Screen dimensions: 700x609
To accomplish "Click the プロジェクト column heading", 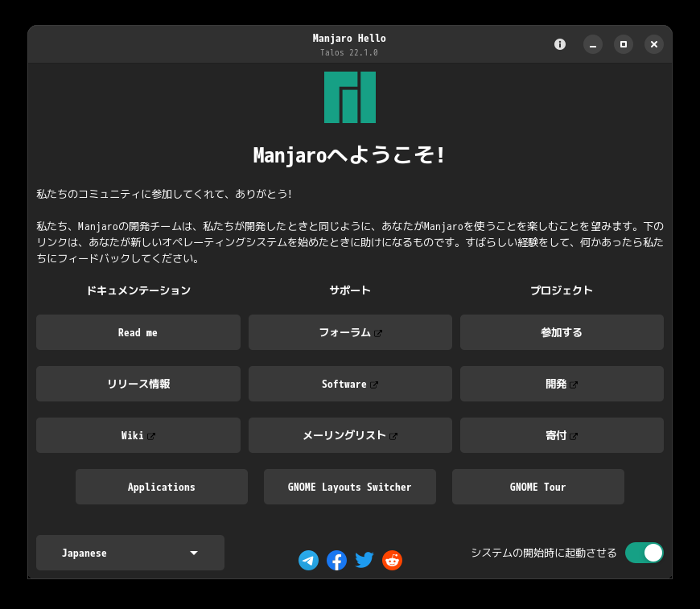I will 562,290.
